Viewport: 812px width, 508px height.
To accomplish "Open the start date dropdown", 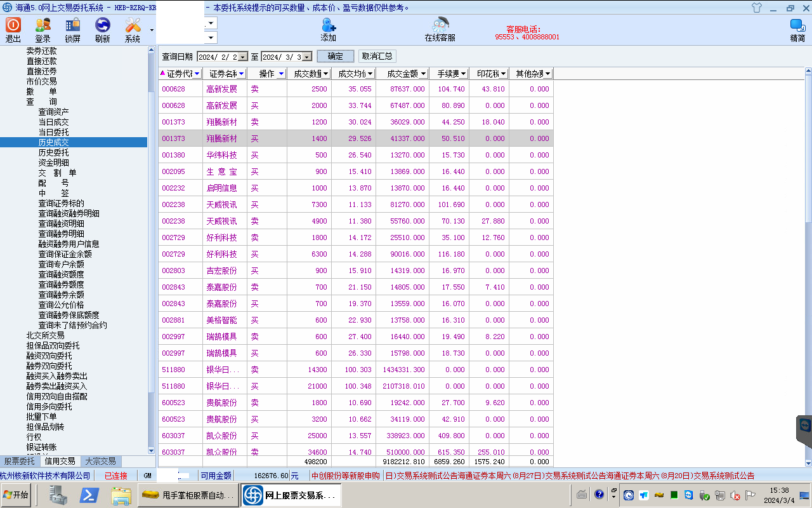I will pyautogui.click(x=242, y=57).
